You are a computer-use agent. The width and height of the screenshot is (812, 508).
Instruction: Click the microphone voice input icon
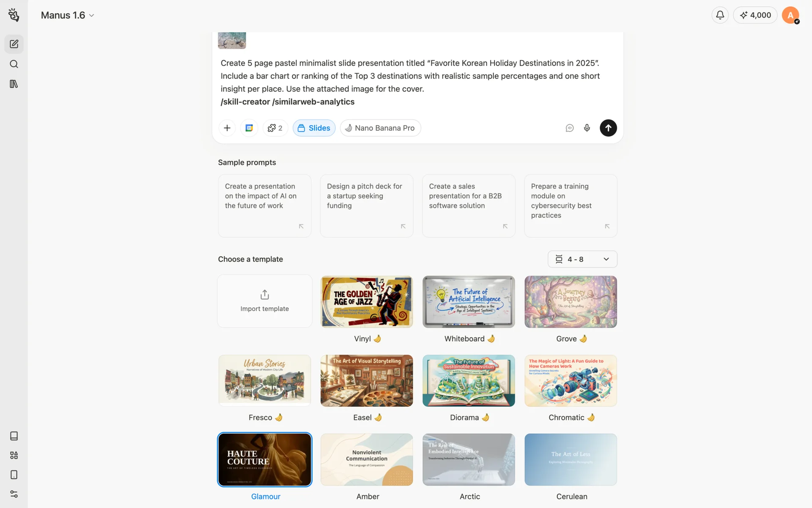pos(587,128)
